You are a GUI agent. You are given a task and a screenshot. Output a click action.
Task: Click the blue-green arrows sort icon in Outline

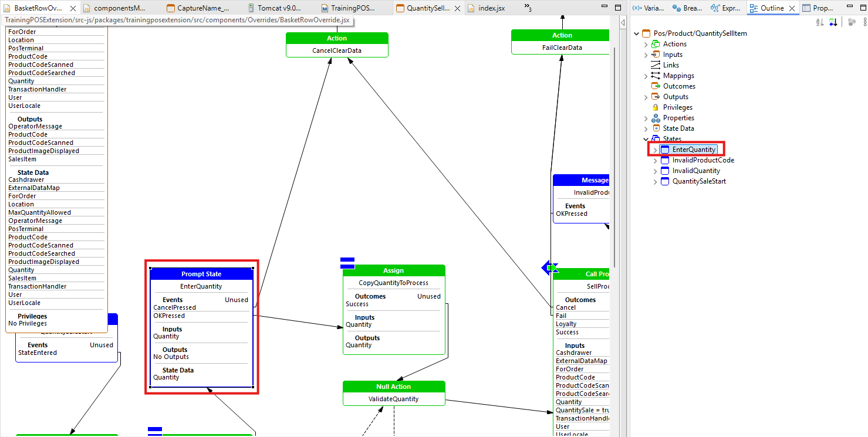point(833,22)
